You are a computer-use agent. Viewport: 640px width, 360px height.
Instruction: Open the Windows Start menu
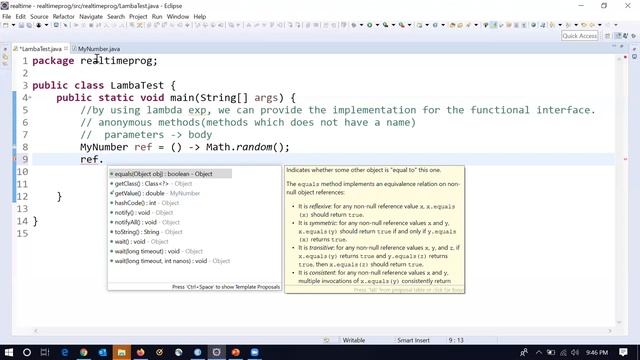pyautogui.click(x=8, y=352)
